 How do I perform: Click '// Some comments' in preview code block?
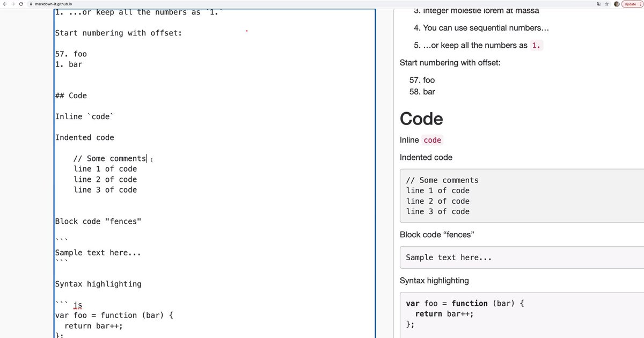[x=442, y=180]
